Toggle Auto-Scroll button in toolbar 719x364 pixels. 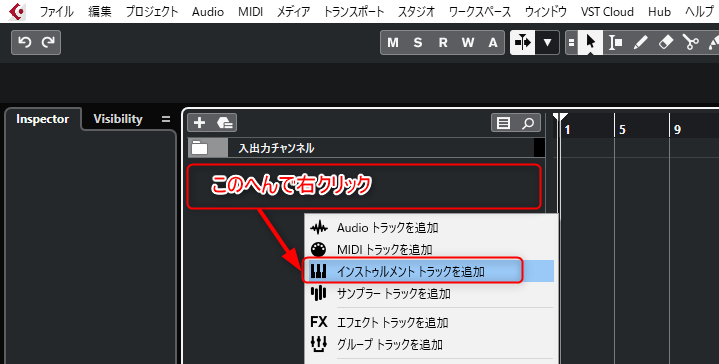pos(523,43)
